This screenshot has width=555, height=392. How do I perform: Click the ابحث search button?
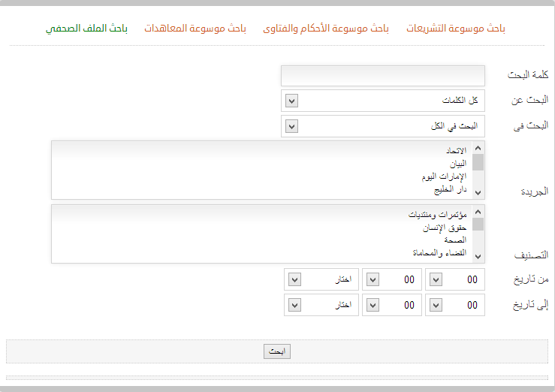pos(277,351)
